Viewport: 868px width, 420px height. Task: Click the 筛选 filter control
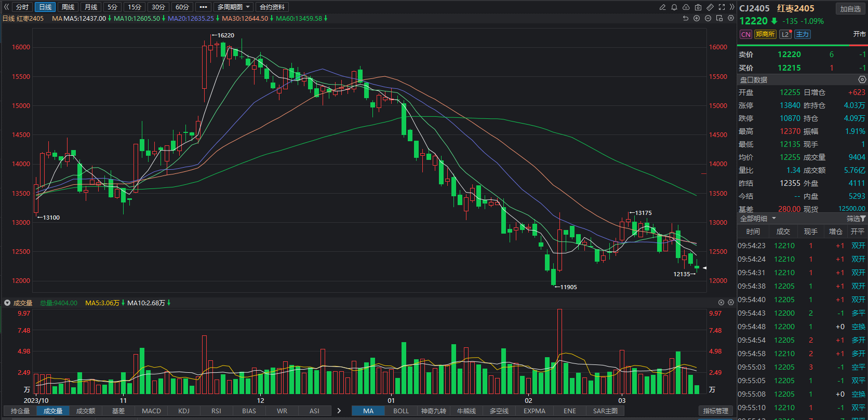click(x=856, y=219)
